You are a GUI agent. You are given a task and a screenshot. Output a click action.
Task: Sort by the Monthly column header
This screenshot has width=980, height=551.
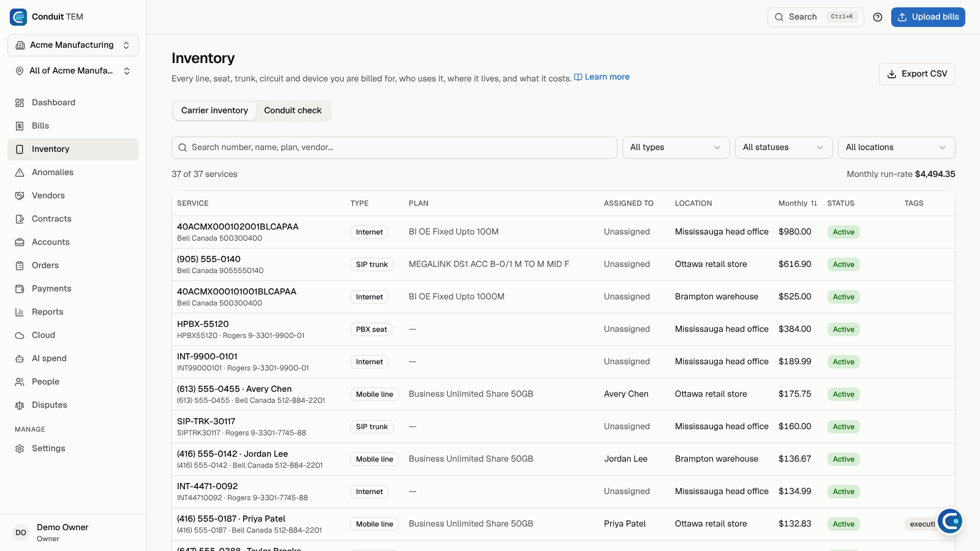(x=797, y=203)
